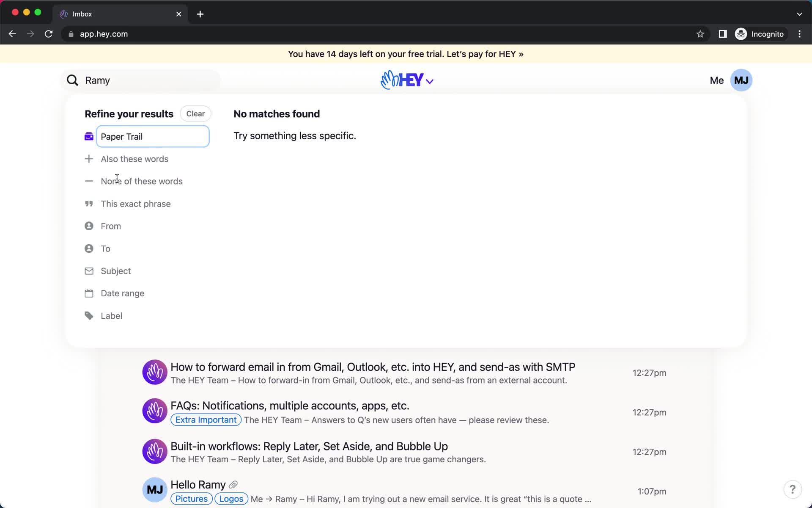This screenshot has height=508, width=812.
Task: Click the No matches found heading
Action: (277, 114)
